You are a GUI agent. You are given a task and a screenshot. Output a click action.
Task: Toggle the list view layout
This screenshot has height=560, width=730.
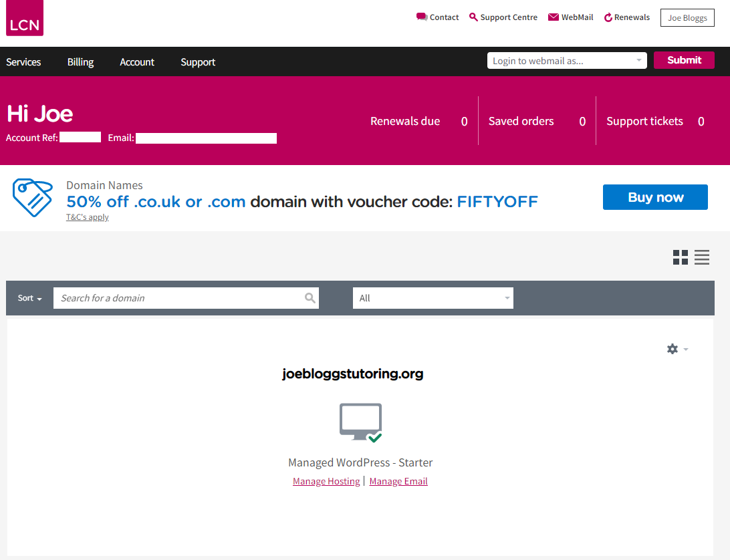701,257
